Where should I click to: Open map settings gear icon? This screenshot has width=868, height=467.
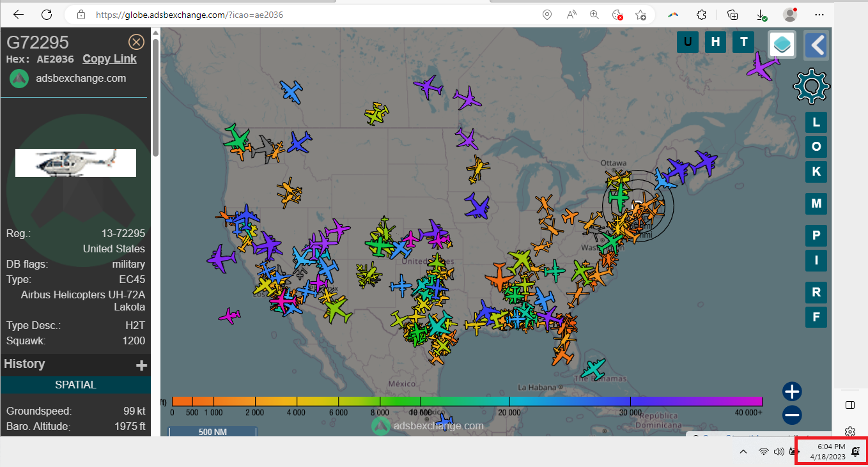[811, 86]
